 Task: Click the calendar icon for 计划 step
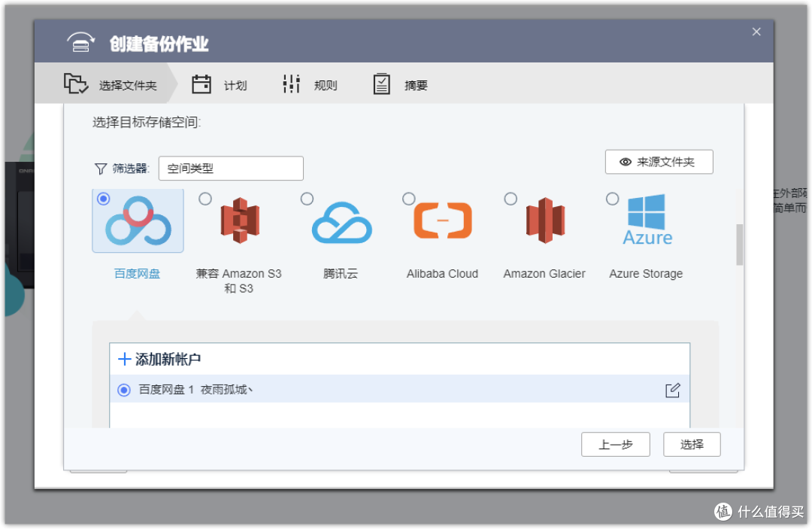[x=201, y=84]
